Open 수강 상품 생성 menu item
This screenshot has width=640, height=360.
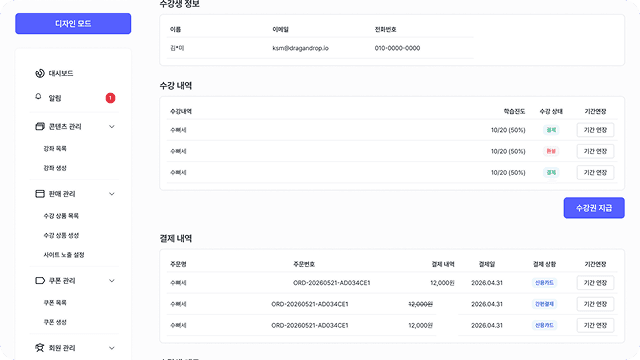[x=61, y=236]
